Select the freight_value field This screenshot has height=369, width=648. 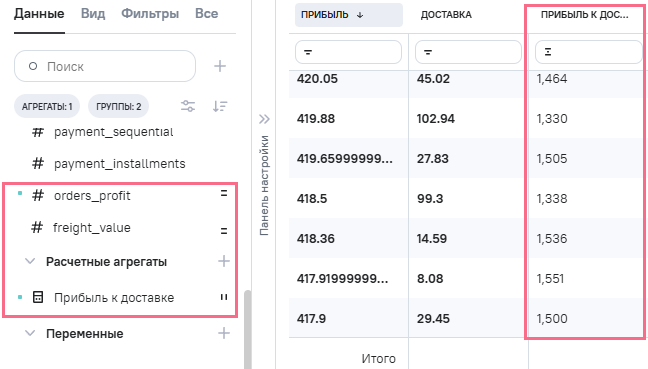pyautogui.click(x=92, y=228)
